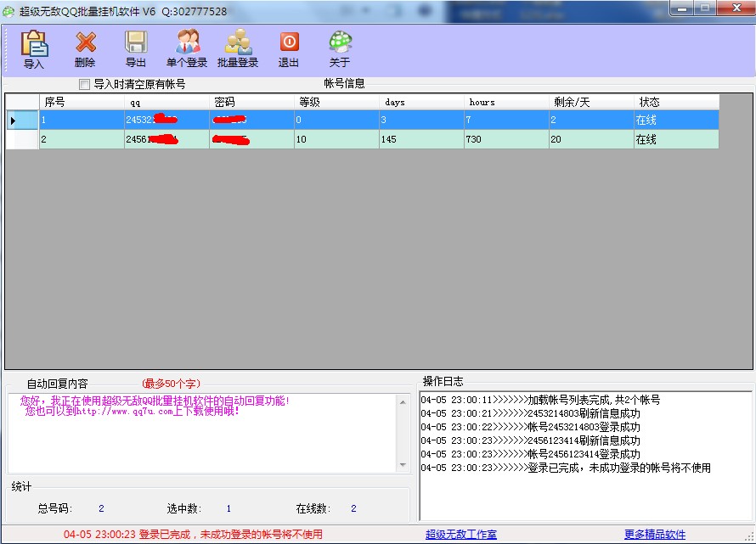Click the 在线数 count value

pos(354,508)
